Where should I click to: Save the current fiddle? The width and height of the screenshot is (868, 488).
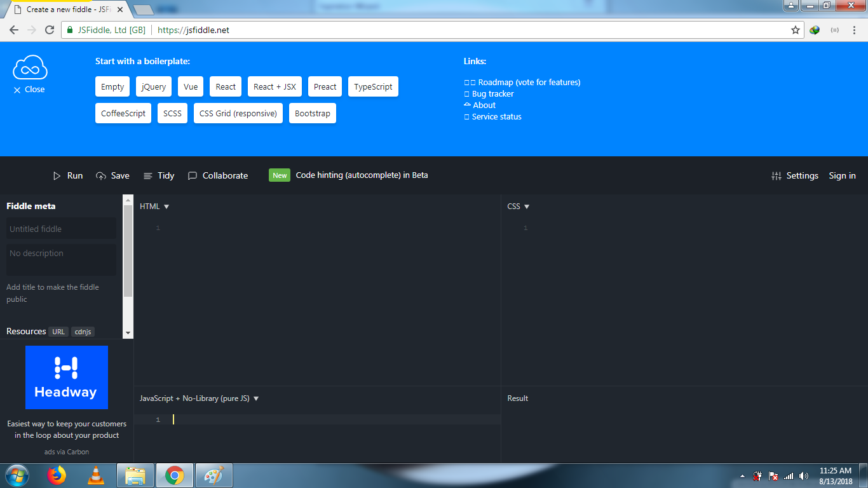point(112,175)
